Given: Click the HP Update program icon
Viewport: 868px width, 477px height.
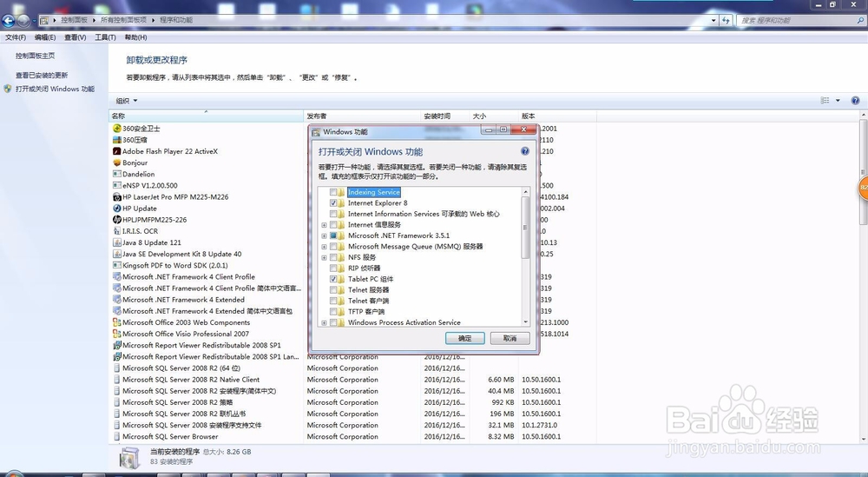Looking at the screenshot, I should click(x=117, y=209).
